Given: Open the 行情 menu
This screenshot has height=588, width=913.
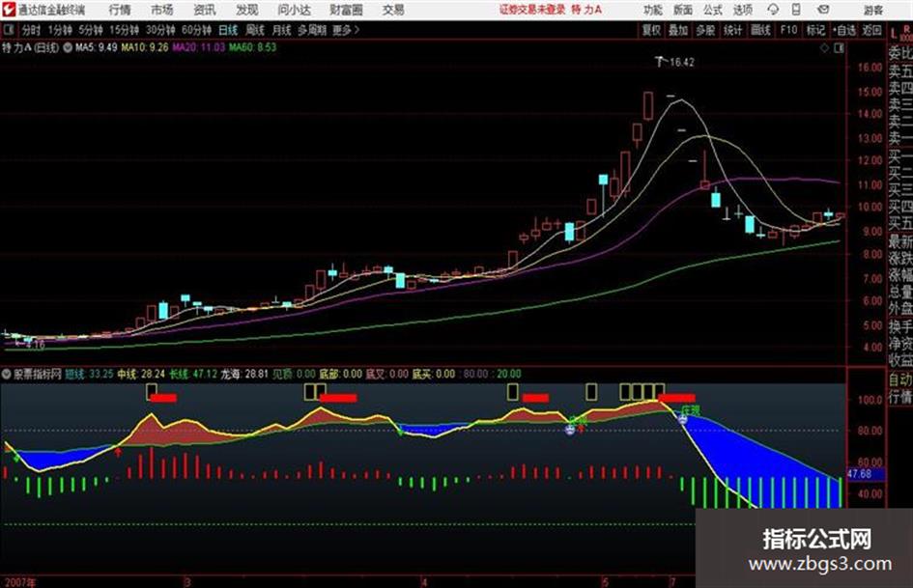Looking at the screenshot, I should click(120, 10).
